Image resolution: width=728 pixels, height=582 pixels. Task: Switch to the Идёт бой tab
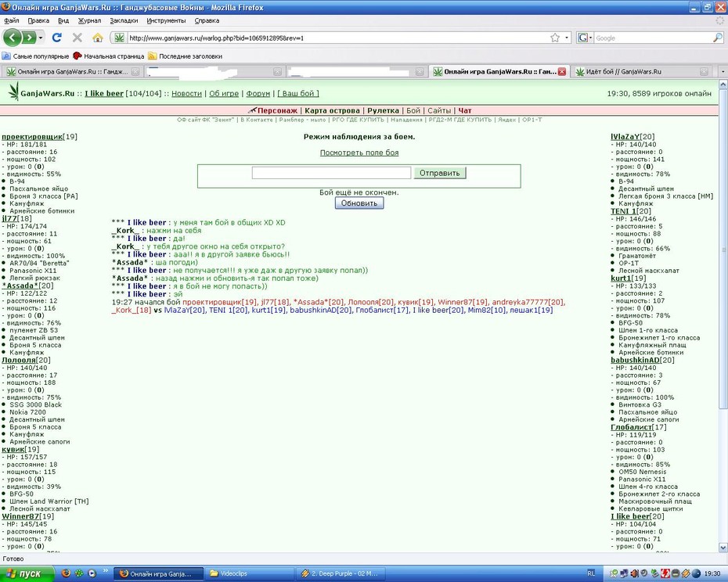tap(640, 71)
